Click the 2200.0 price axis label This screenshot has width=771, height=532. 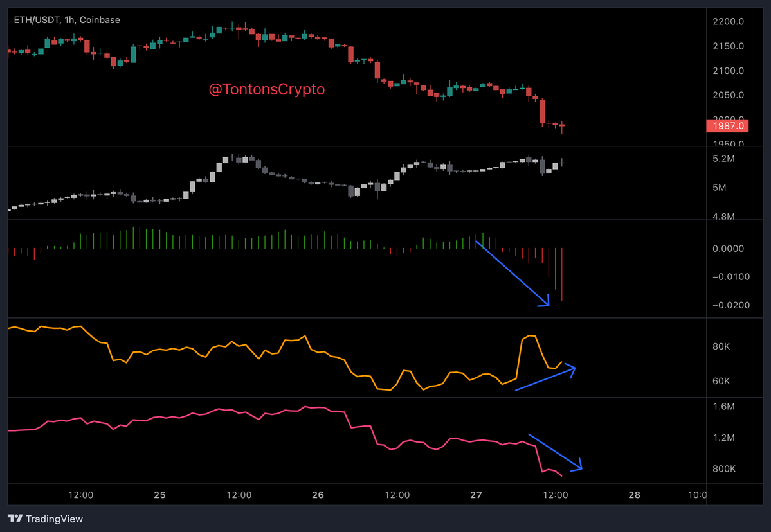click(728, 22)
